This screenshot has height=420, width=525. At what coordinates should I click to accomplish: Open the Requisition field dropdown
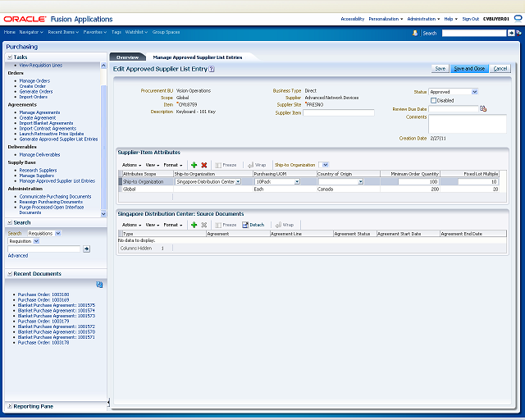point(36,241)
